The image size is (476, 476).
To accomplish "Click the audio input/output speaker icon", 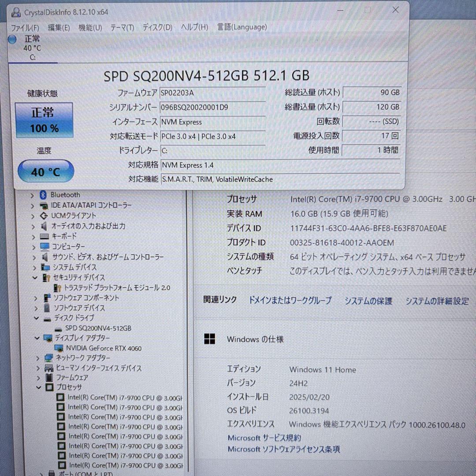I will [45, 226].
